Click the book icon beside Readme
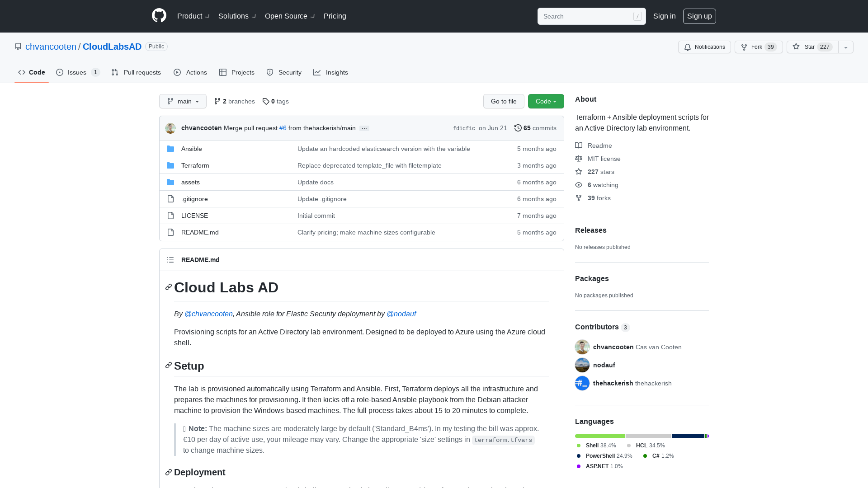868x488 pixels. point(579,145)
